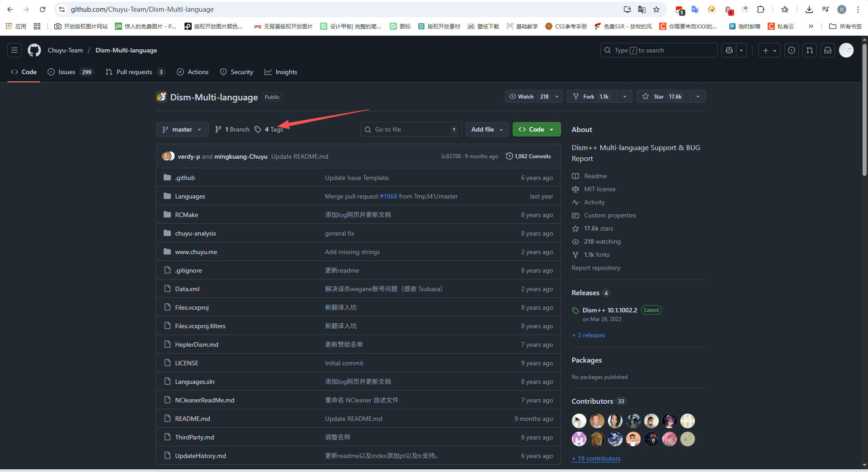Open the issues icon in header
The width and height of the screenshot is (868, 472).
792,50
